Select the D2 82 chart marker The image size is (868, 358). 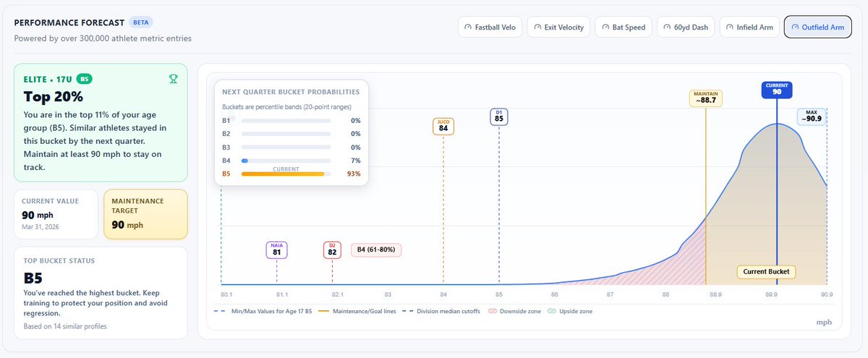coord(332,250)
